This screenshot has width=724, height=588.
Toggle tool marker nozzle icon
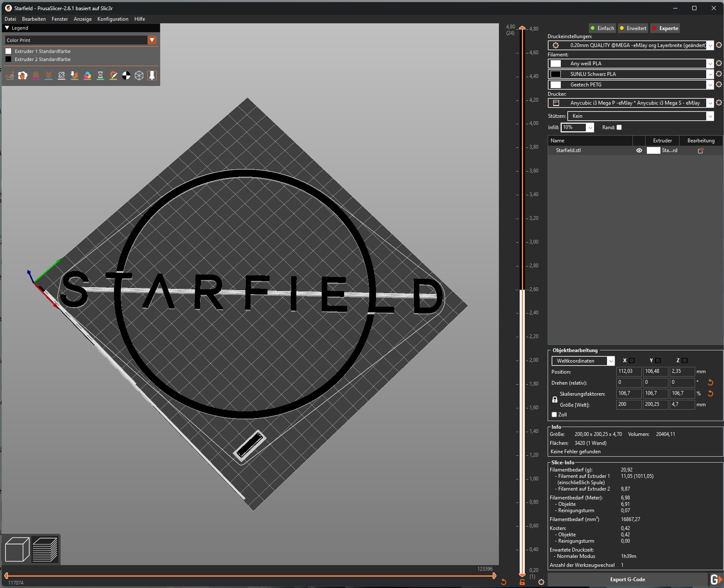click(x=152, y=75)
